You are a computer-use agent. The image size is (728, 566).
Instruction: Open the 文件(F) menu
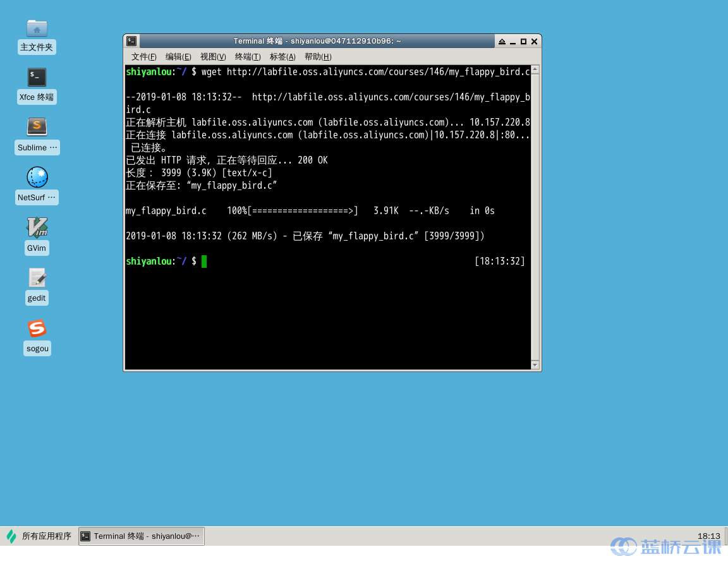143,57
